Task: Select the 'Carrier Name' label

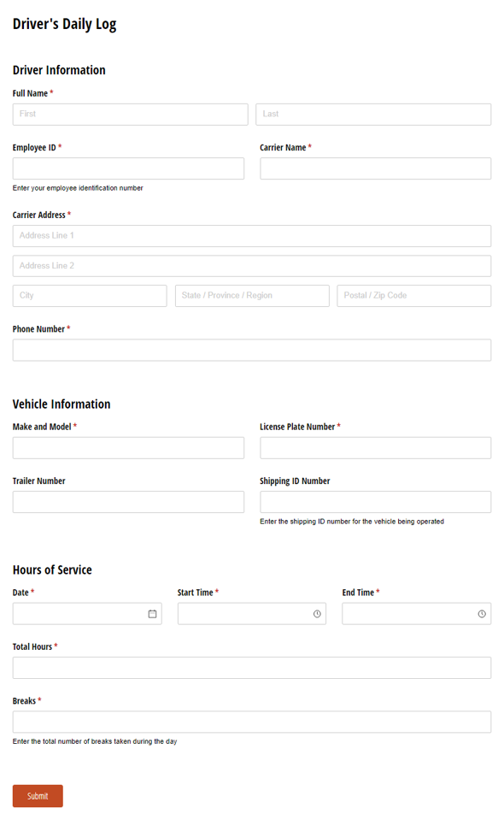Action: [x=283, y=147]
